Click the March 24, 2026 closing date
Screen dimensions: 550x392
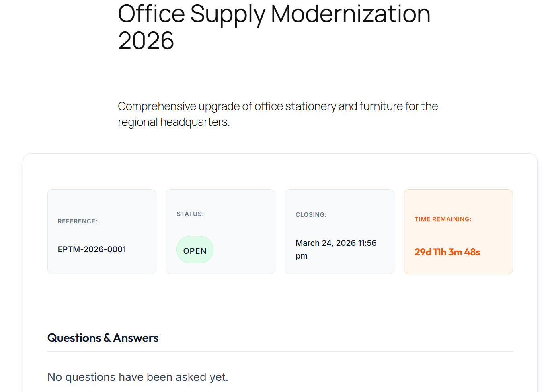click(336, 243)
